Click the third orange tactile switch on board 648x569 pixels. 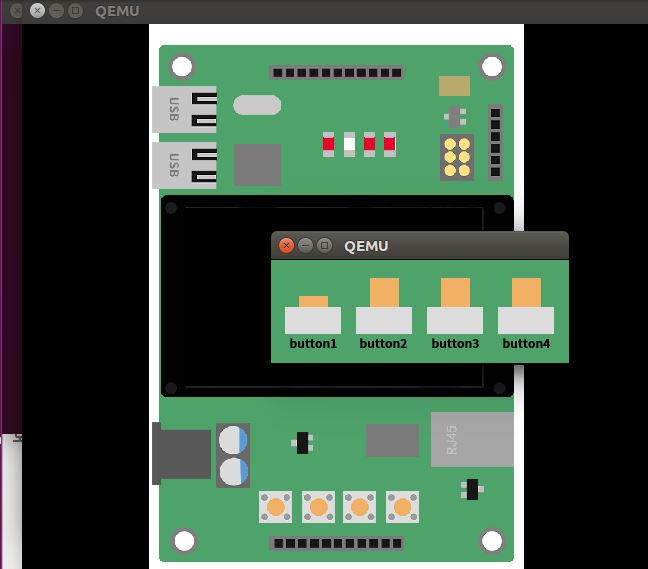click(360, 507)
